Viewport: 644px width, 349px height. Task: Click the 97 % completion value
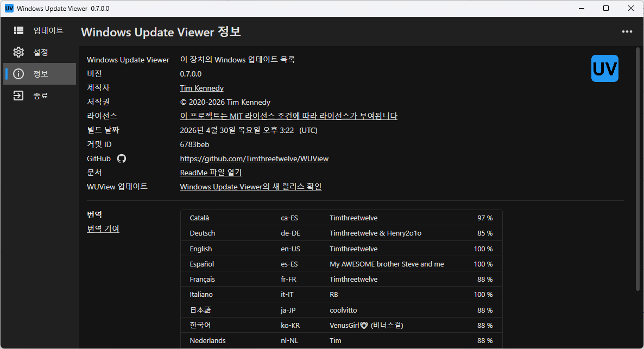pos(485,218)
